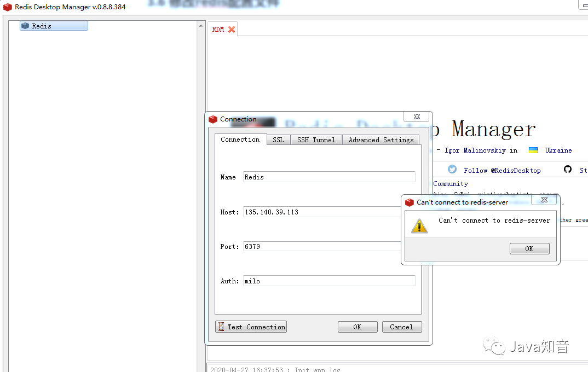Open the SSH Tunnel tab
The height and width of the screenshot is (372, 588).
316,139
